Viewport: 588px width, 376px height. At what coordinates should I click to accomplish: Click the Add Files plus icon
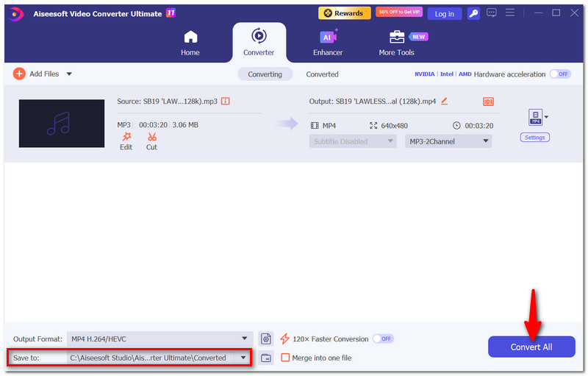pyautogui.click(x=19, y=74)
